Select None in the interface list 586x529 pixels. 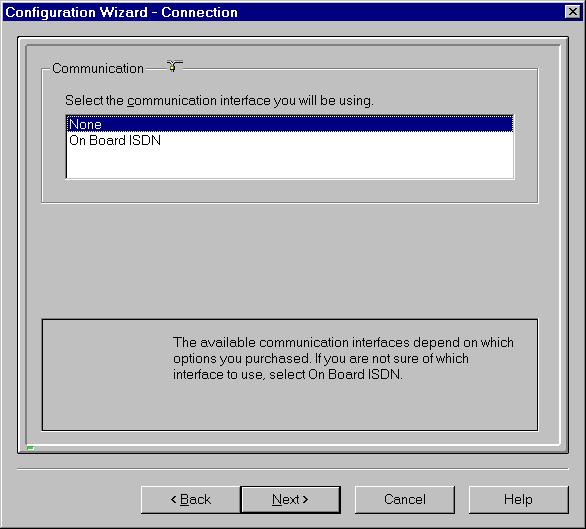(x=289, y=124)
